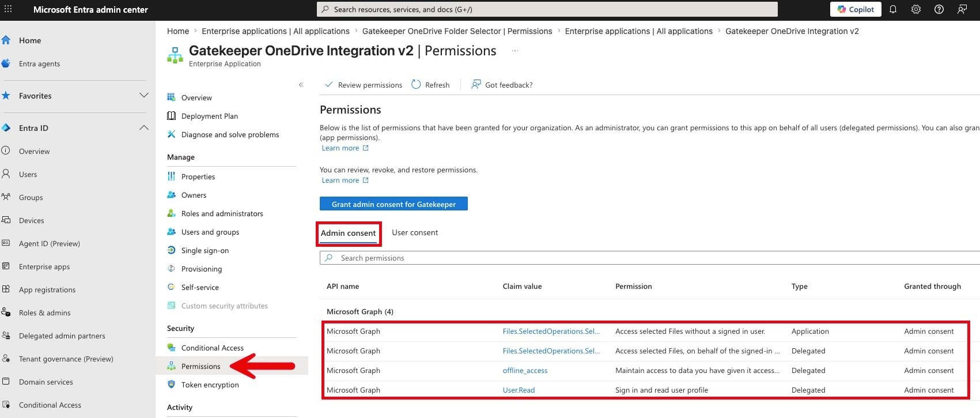Viewport: 980px width, 418px height.
Task: Click Home in the breadcrumb
Action: [178, 31]
